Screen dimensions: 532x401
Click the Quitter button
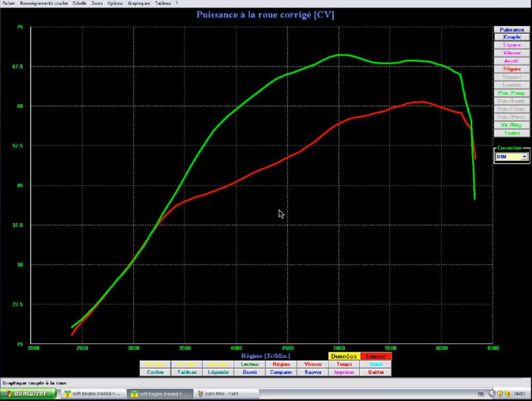coord(375,372)
